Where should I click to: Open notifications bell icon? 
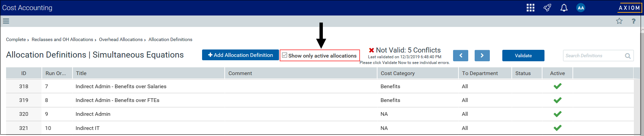click(x=564, y=8)
